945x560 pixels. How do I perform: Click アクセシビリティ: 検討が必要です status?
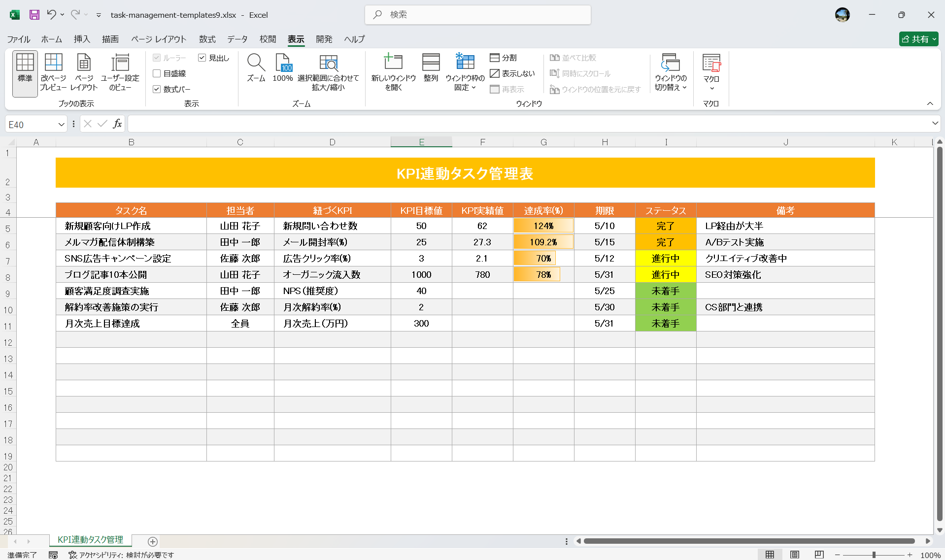[x=121, y=555]
